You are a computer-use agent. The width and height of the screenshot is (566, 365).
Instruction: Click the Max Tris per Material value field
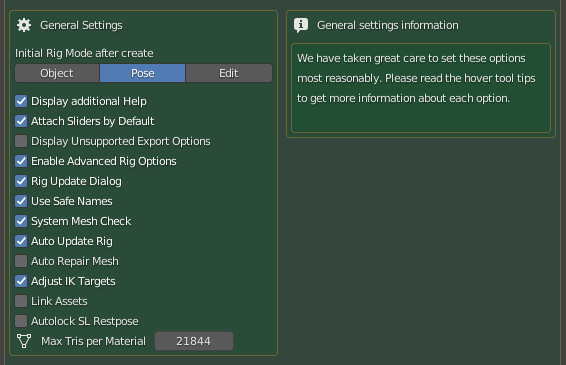pos(194,341)
